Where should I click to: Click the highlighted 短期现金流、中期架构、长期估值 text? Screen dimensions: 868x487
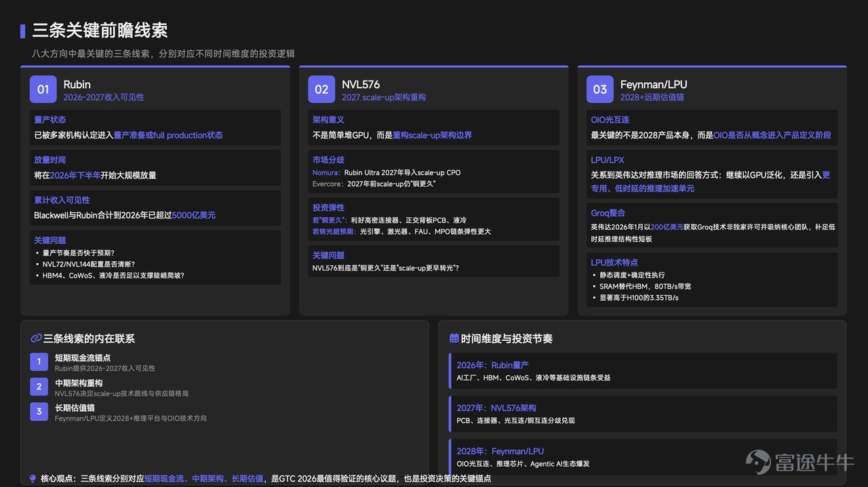[x=203, y=478]
